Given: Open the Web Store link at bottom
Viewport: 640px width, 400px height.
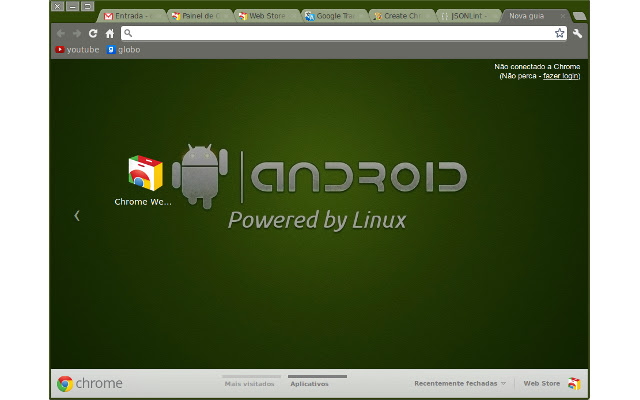Looking at the screenshot, I should tap(542, 383).
